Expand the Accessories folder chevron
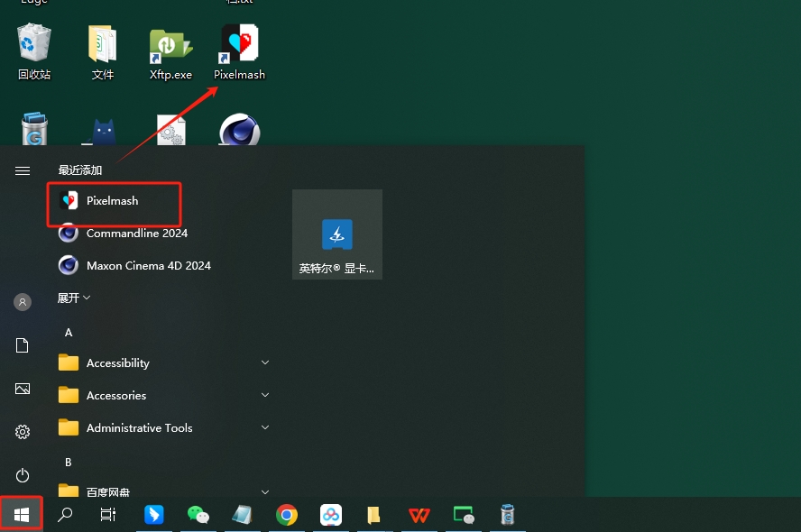 [x=265, y=395]
